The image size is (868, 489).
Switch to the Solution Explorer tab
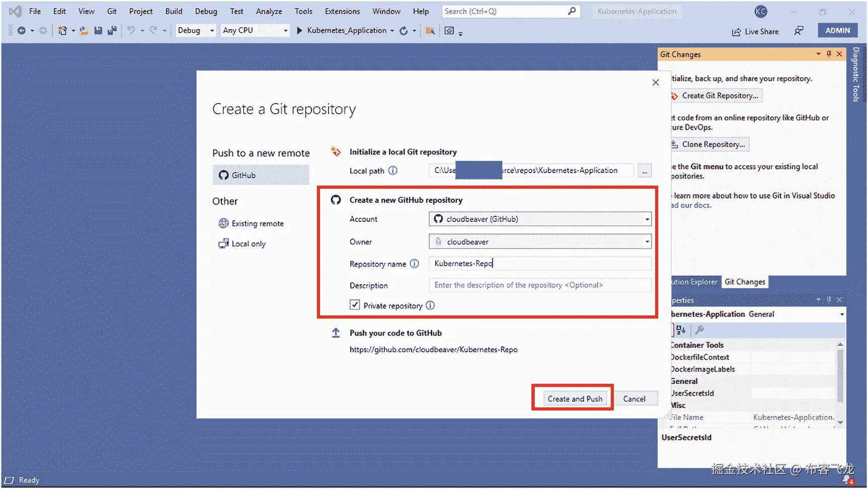(694, 282)
